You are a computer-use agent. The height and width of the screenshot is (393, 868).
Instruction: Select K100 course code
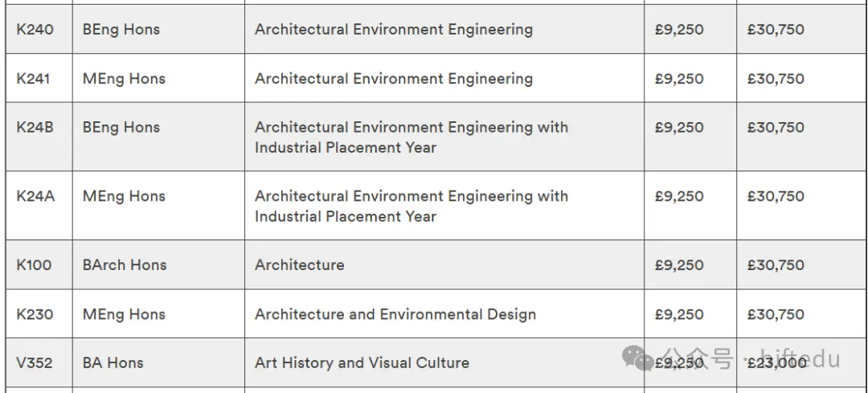(x=34, y=264)
